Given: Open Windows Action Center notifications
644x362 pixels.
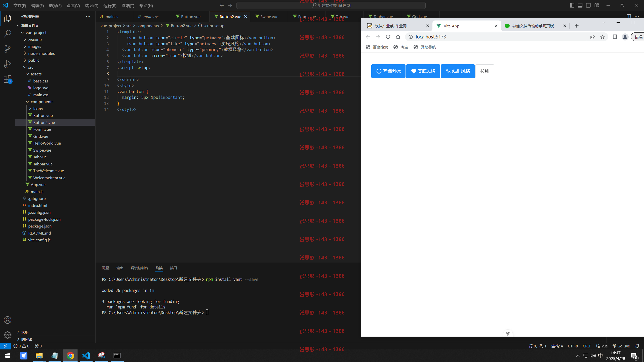Looking at the screenshot, I should (634, 355).
